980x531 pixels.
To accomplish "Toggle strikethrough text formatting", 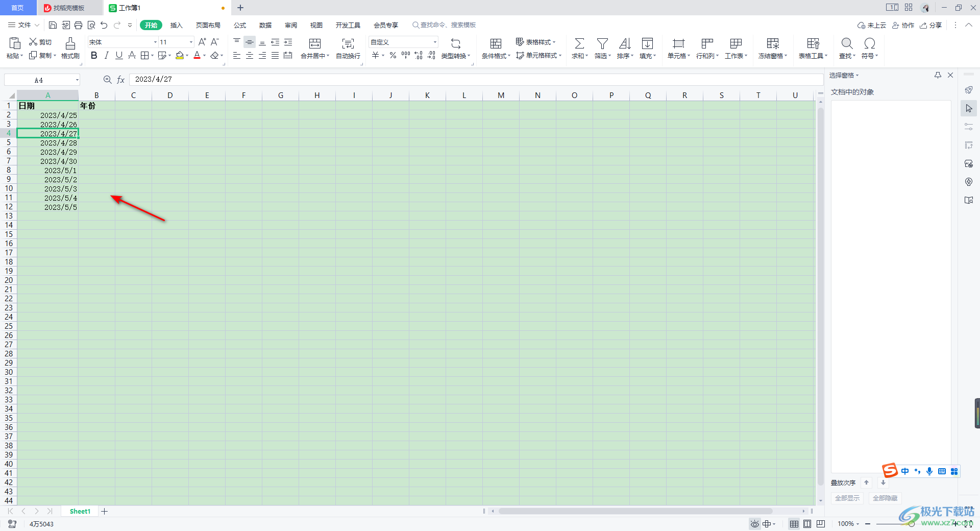I will pos(132,55).
